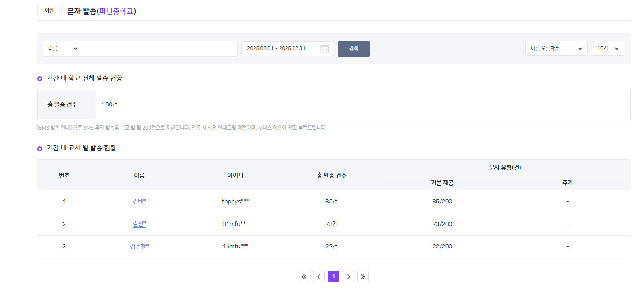The image size is (644, 299).
Task: Focus the search keyword text field
Action: pyautogui.click(x=158, y=49)
